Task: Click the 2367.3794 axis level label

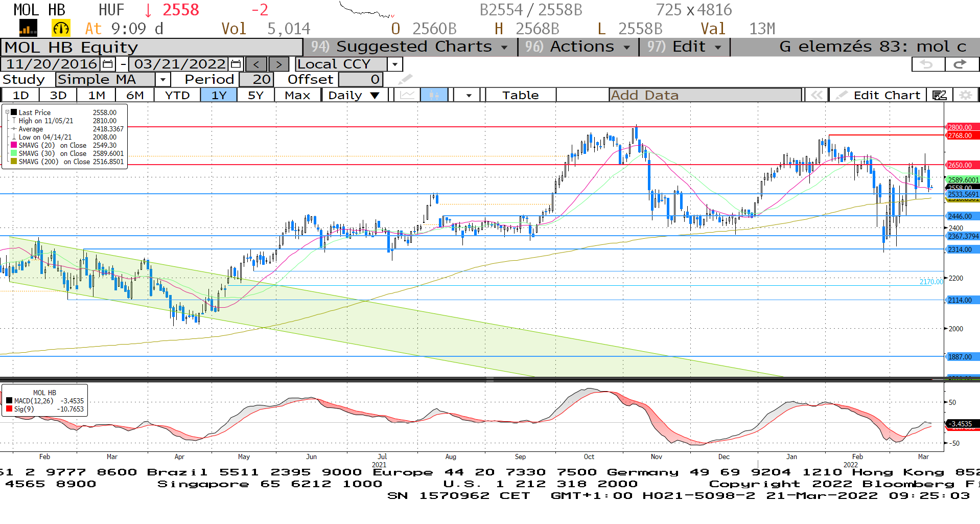Action: [x=963, y=236]
